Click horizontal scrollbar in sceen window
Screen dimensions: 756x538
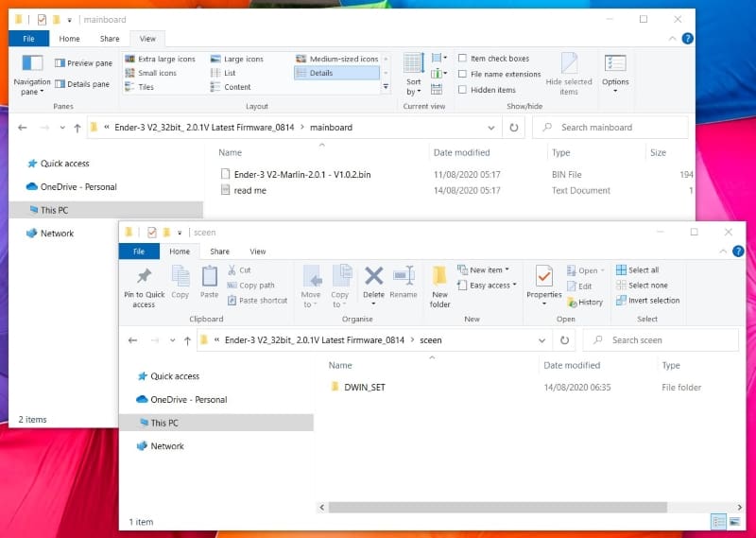497,507
